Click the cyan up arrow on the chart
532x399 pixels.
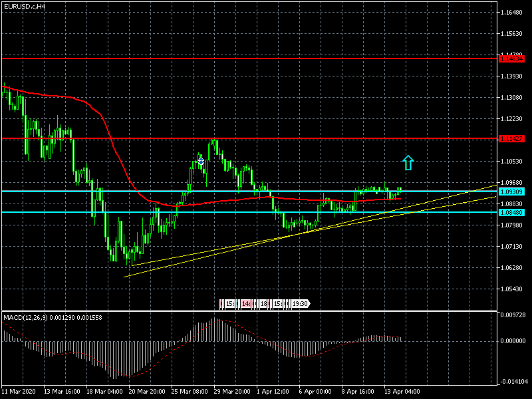[x=408, y=162]
